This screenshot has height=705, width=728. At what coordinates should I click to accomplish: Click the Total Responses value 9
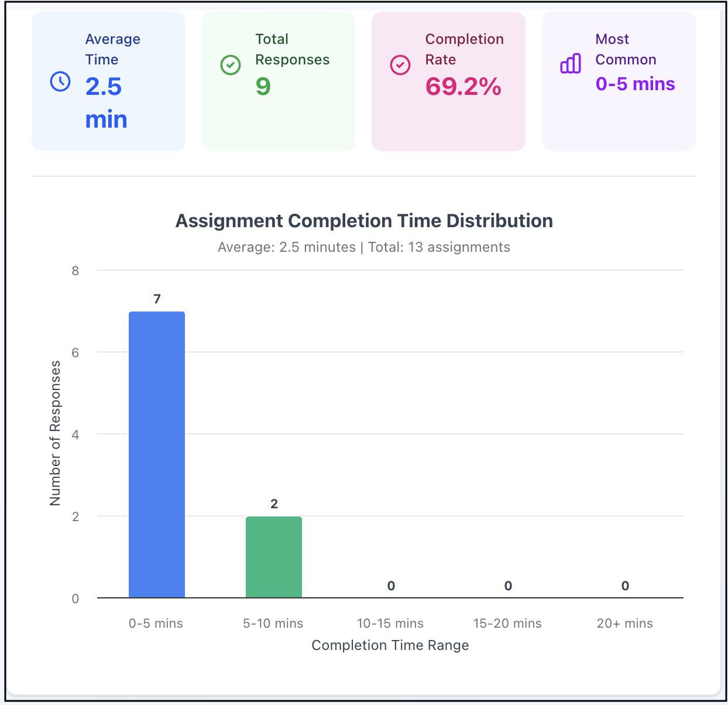(x=263, y=87)
